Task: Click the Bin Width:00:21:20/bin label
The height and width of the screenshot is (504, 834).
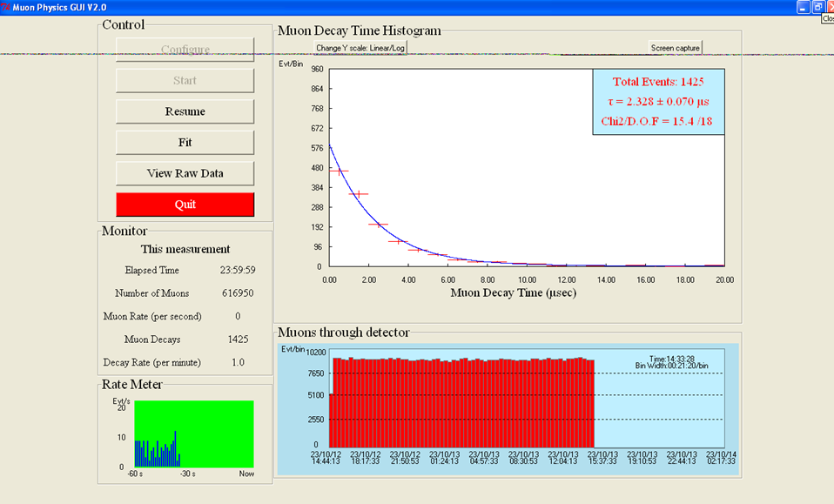Action: 672,366
